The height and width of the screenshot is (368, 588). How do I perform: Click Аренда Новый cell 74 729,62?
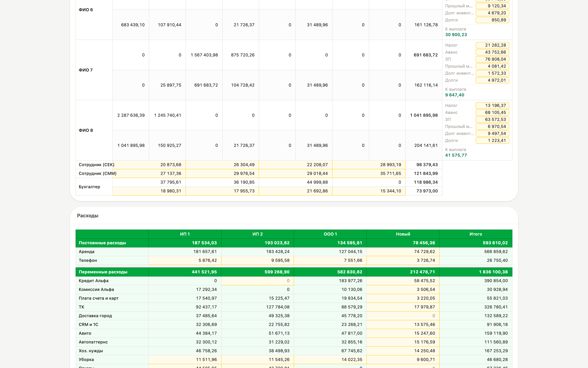pyautogui.click(x=403, y=252)
